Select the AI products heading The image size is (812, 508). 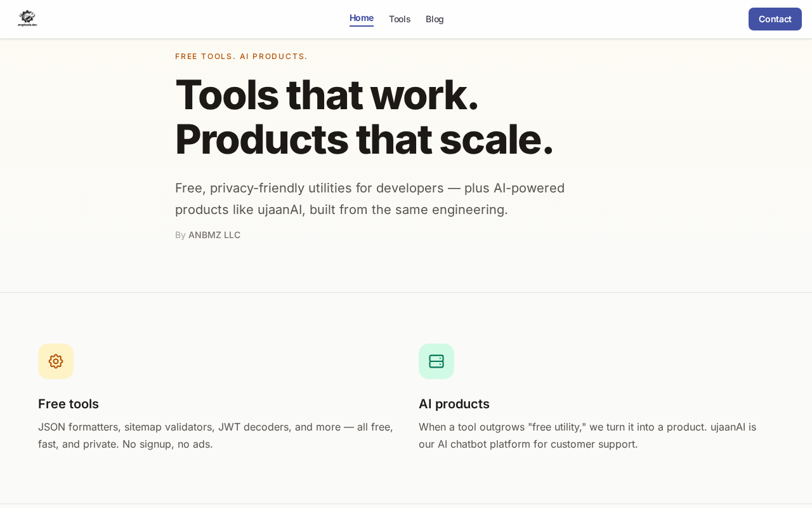[454, 404]
